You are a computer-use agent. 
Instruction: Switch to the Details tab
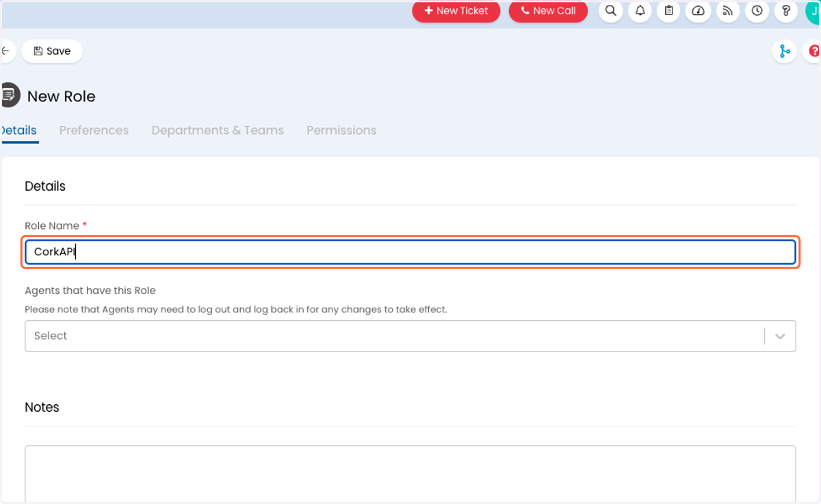tap(19, 130)
